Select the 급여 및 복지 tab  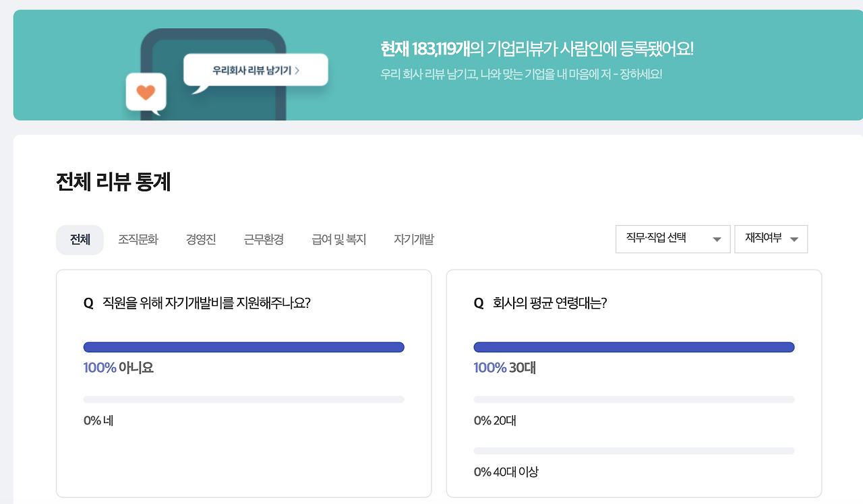click(338, 240)
